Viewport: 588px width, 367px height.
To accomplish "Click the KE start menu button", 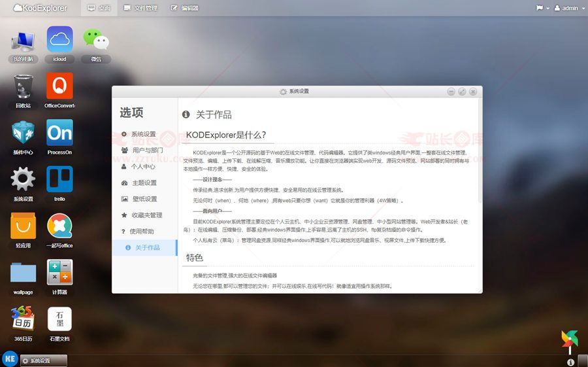I will [x=10, y=358].
